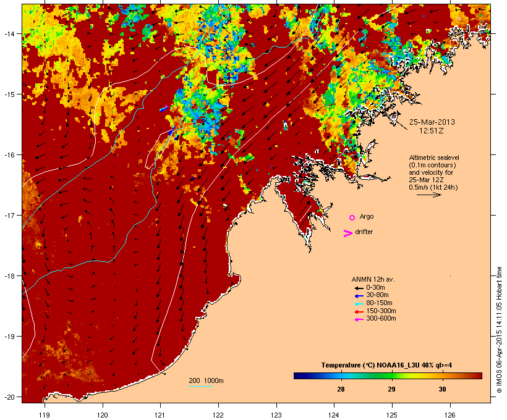Click the 25-Mar-2013 date label
507x420 pixels.
[x=432, y=122]
